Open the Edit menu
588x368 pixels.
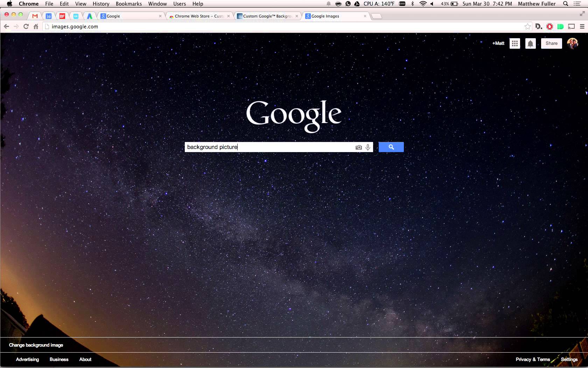tap(64, 4)
